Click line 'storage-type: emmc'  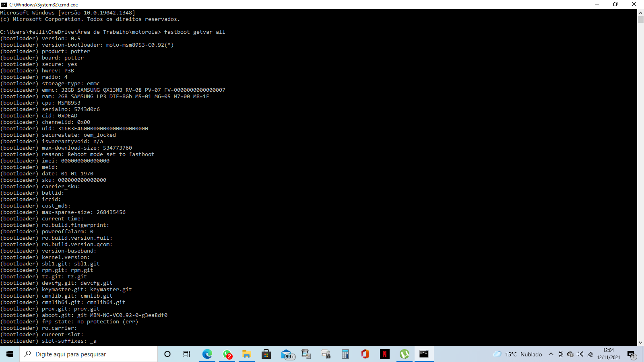point(50,84)
